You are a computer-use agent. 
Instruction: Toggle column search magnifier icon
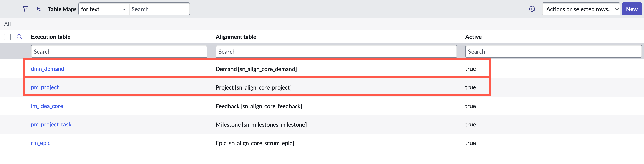tap(20, 37)
